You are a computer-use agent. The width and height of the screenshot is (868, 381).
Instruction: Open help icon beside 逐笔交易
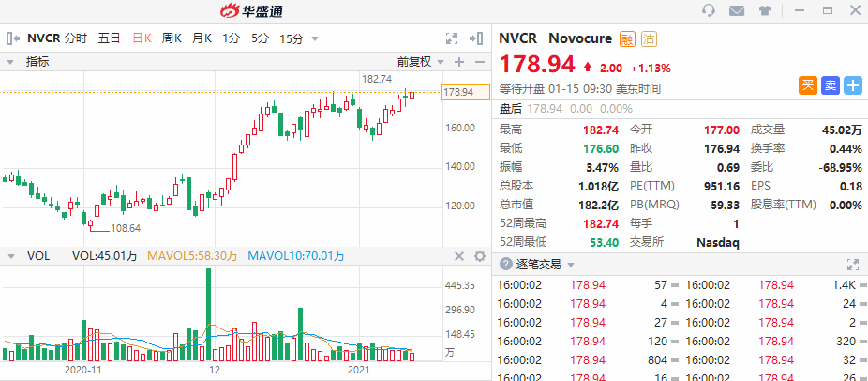pos(505,264)
